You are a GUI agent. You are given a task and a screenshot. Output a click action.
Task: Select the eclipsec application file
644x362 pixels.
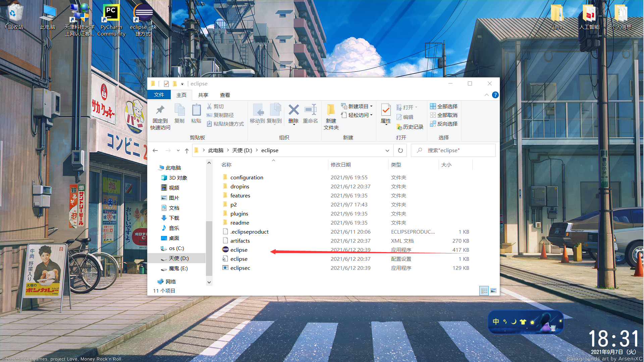point(240,268)
